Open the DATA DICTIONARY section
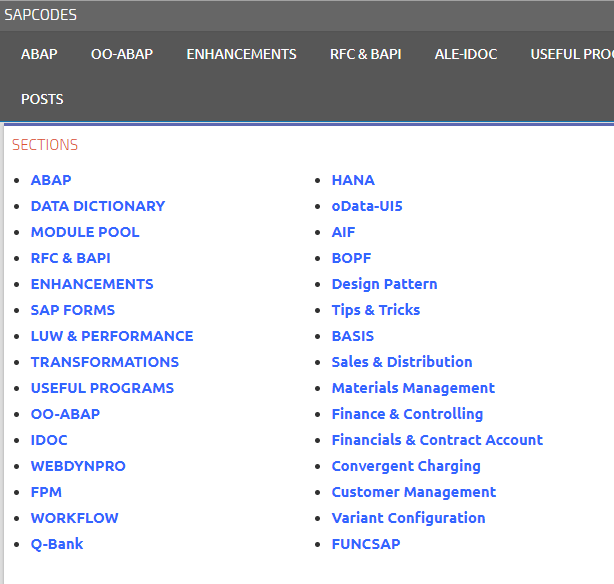This screenshot has width=614, height=584. coord(98,206)
